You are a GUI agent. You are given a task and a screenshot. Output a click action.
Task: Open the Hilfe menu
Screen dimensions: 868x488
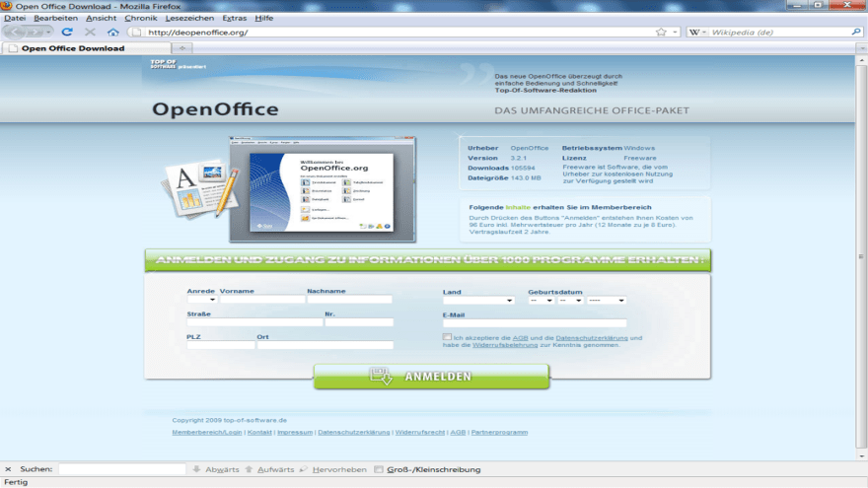(x=264, y=18)
